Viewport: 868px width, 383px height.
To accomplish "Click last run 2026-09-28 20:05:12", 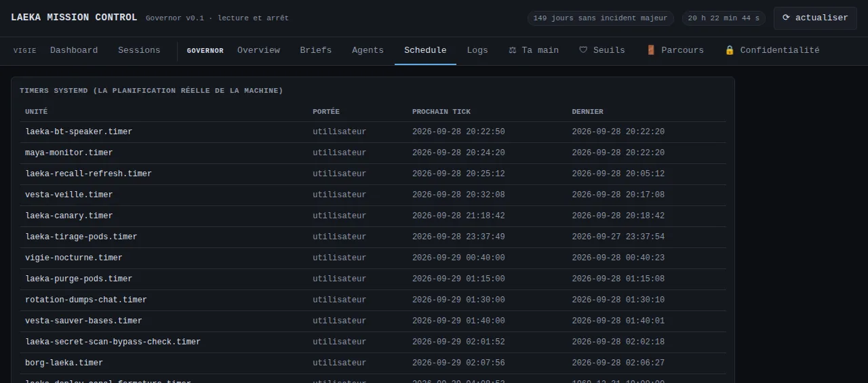I will (x=618, y=174).
